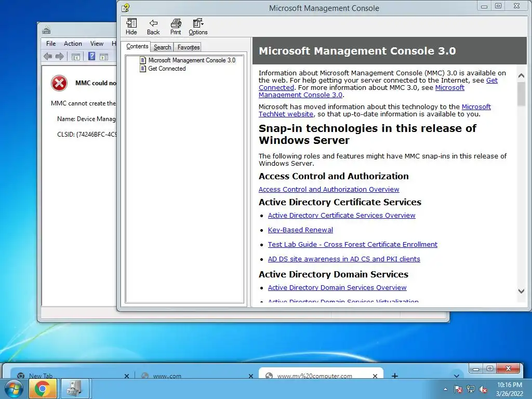Image resolution: width=532 pixels, height=399 pixels.
Task: Print the current help topic
Action: pos(176,26)
